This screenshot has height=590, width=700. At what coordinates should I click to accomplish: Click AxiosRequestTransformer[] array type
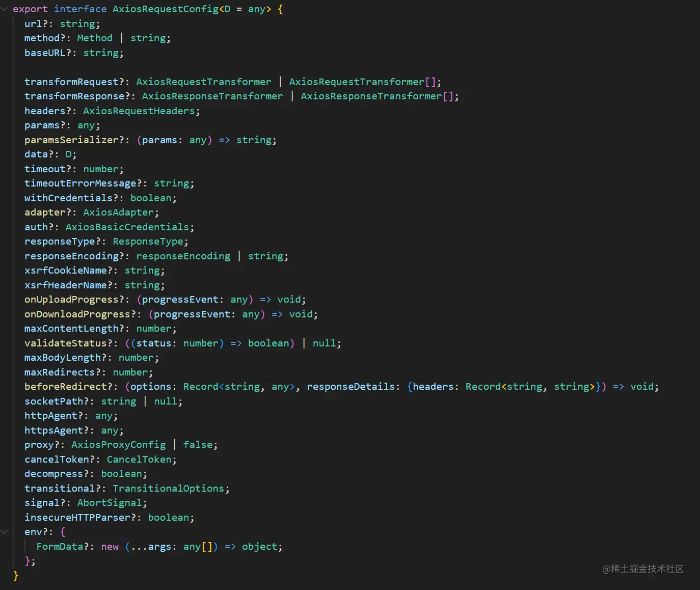362,82
